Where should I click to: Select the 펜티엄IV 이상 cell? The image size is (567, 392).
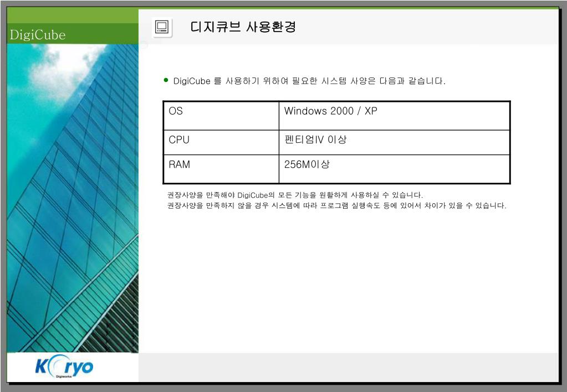394,143
